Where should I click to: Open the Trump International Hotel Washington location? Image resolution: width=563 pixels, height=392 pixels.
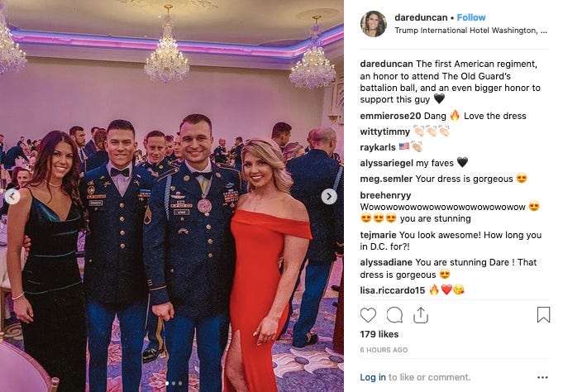point(470,31)
